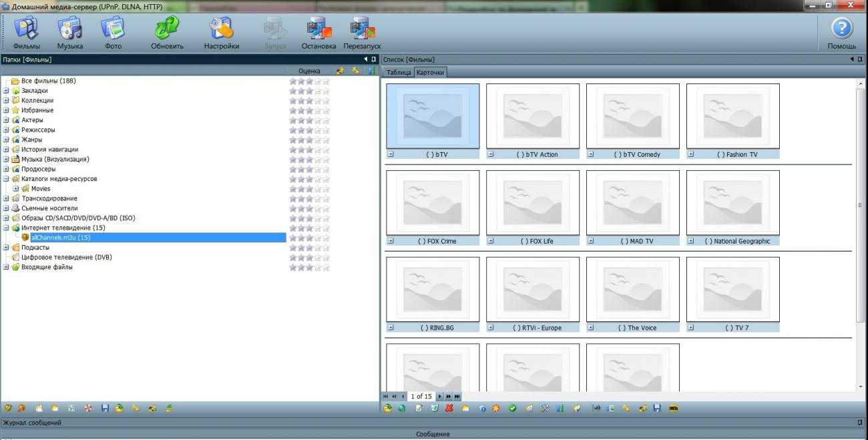
Task: Go to last page of cards
Action: [457, 396]
